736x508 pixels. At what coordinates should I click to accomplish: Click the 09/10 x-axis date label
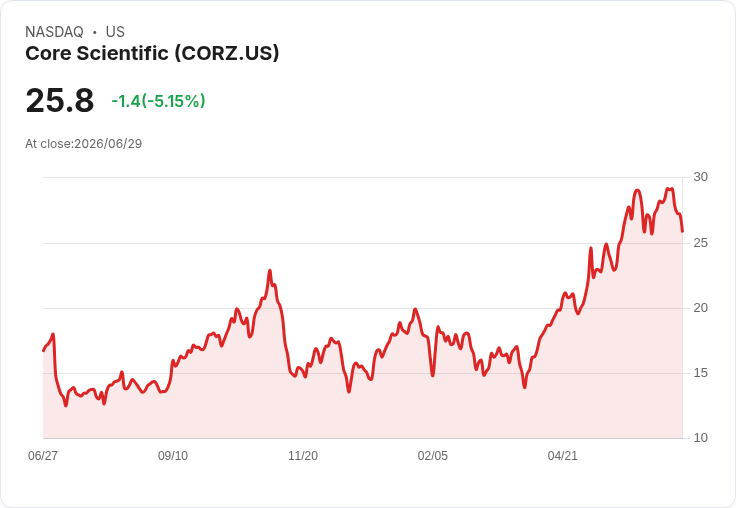(173, 455)
